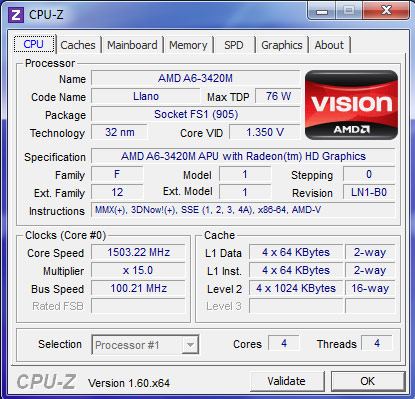Click the Level 2 associativity 16-way
The image size is (415, 399).
coord(370,288)
